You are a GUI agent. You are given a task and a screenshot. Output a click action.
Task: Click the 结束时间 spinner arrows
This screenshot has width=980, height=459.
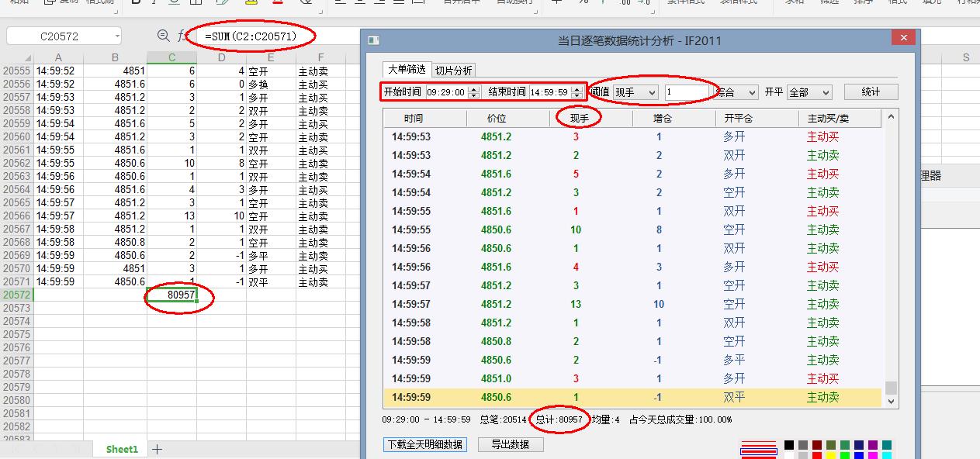pyautogui.click(x=577, y=92)
